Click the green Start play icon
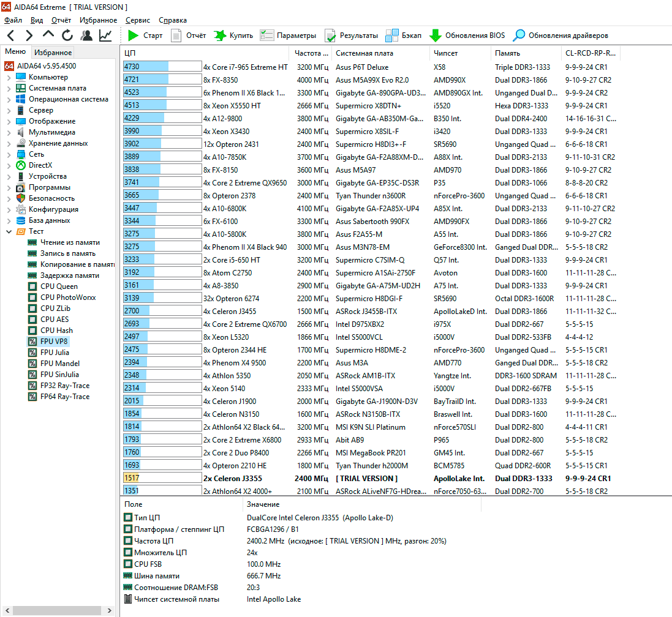This screenshot has width=672, height=617. 133,36
